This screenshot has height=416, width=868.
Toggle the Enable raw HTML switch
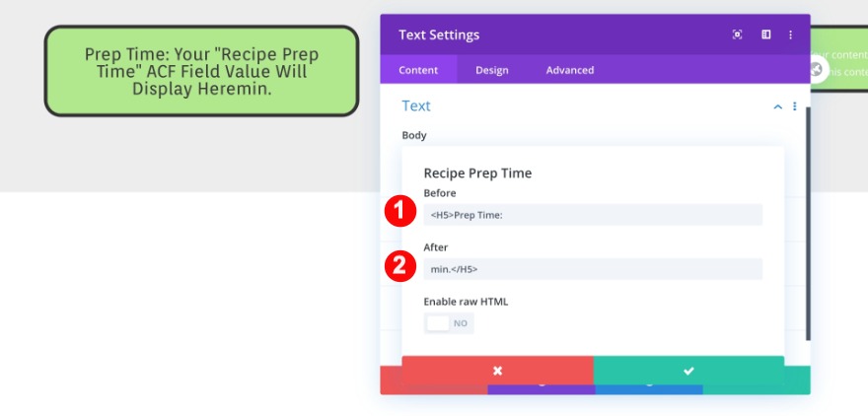(449, 323)
